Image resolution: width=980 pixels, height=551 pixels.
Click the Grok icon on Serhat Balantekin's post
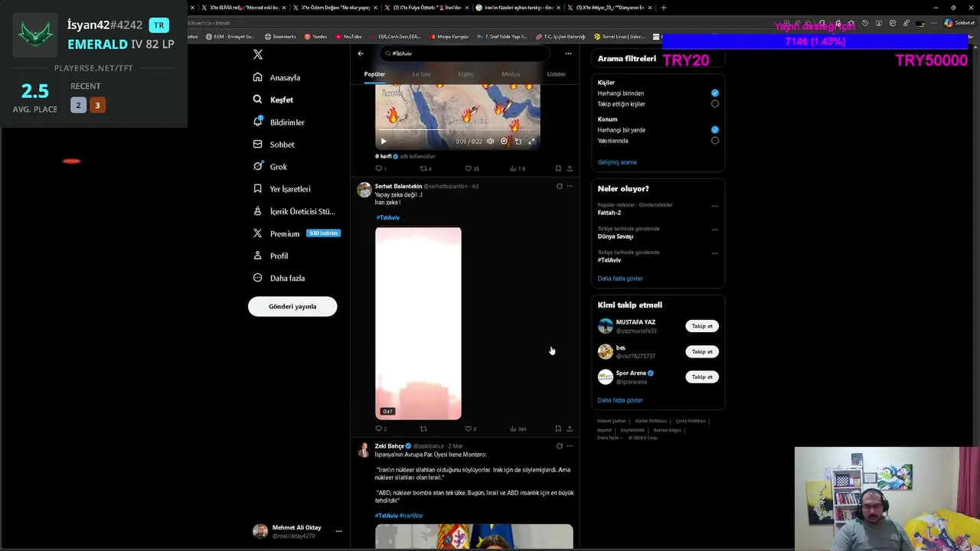click(x=559, y=186)
